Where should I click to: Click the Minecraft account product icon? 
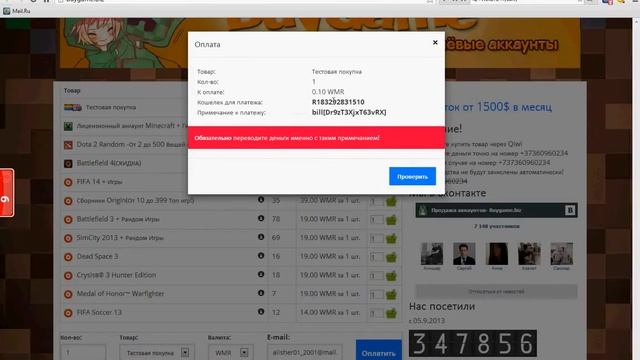point(68,126)
